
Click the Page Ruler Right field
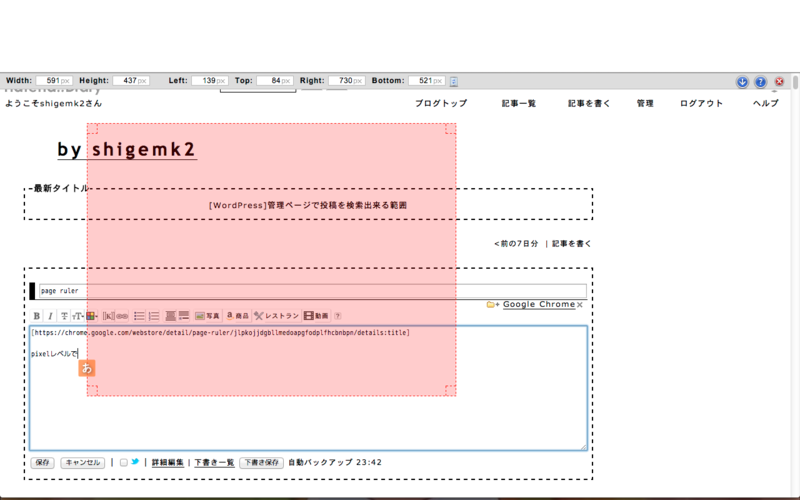click(x=347, y=81)
